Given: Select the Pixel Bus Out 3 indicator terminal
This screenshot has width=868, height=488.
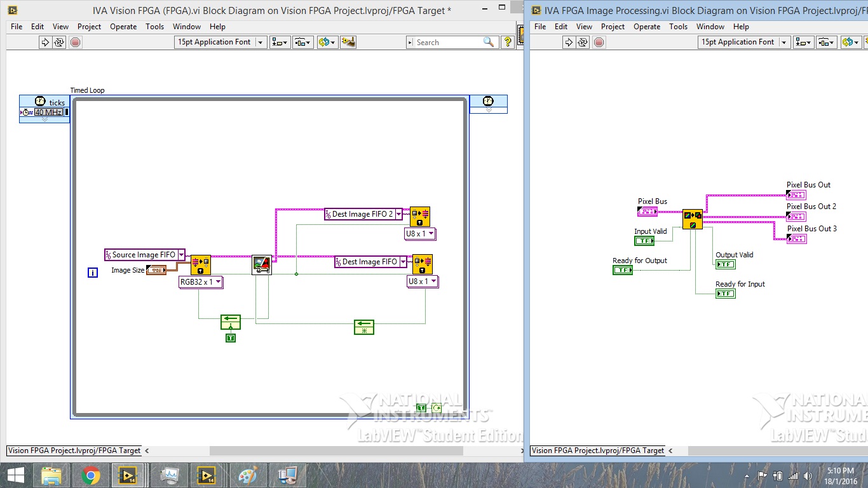Looking at the screenshot, I should [797, 238].
